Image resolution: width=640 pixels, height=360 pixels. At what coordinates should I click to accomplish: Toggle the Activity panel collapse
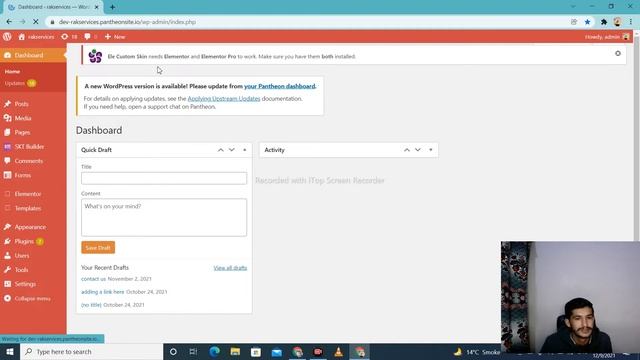[x=431, y=150]
